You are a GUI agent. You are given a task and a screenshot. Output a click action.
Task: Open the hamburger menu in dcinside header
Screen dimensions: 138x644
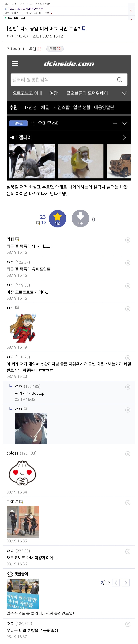click(15, 64)
